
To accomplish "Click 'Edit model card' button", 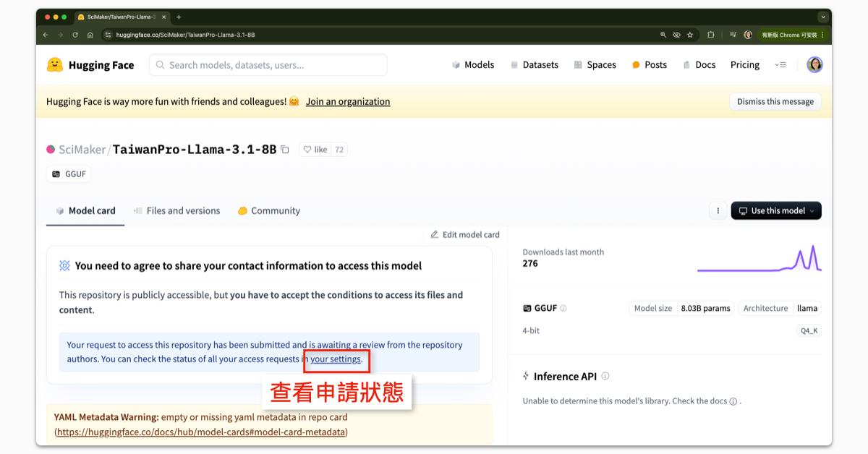I will [x=465, y=234].
